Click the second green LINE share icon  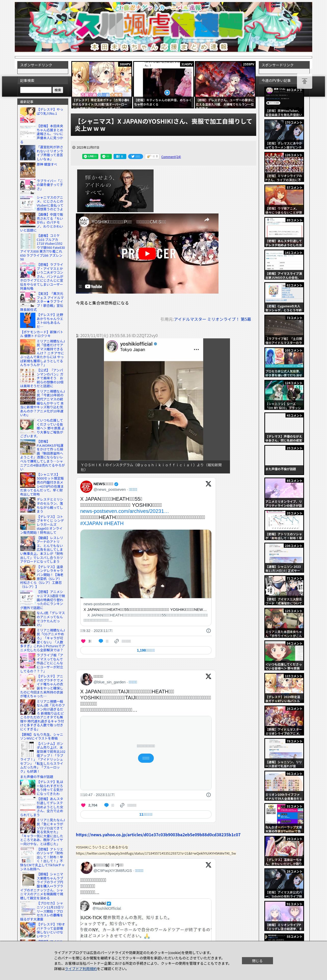pyautogui.click(x=106, y=156)
